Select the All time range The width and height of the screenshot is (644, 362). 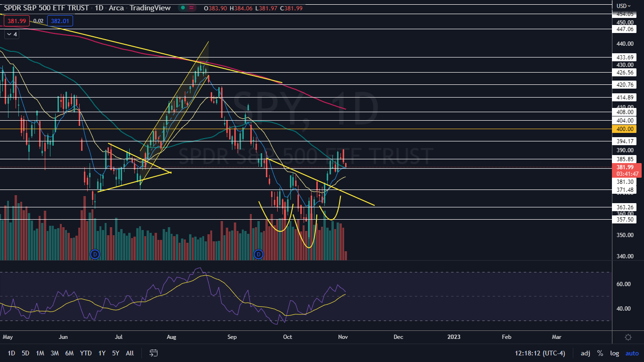(130, 353)
